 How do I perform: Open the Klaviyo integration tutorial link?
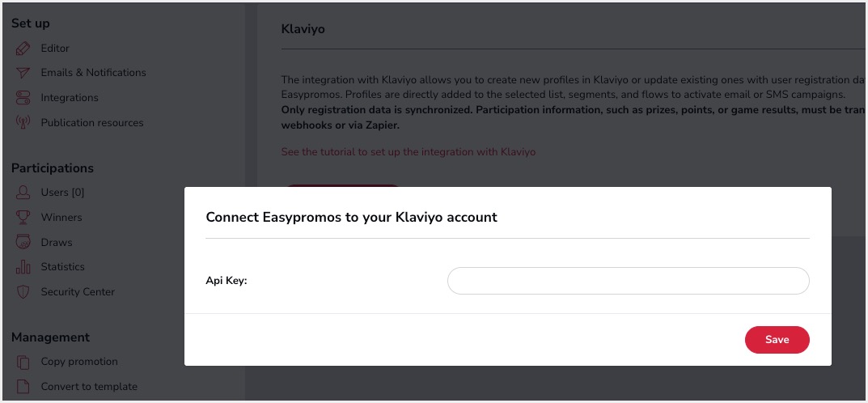408,152
